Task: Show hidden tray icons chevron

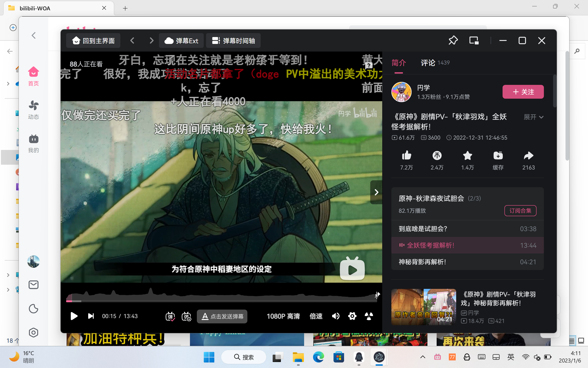Action: (423, 357)
